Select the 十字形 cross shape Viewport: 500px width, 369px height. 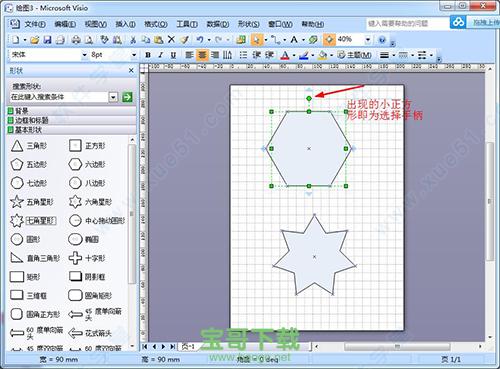click(87, 258)
